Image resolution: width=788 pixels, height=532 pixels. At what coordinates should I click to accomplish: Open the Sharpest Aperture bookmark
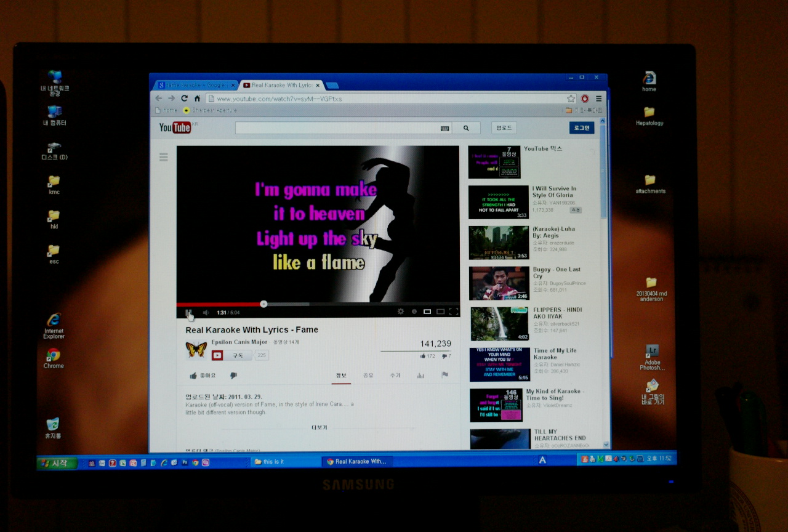(210, 110)
